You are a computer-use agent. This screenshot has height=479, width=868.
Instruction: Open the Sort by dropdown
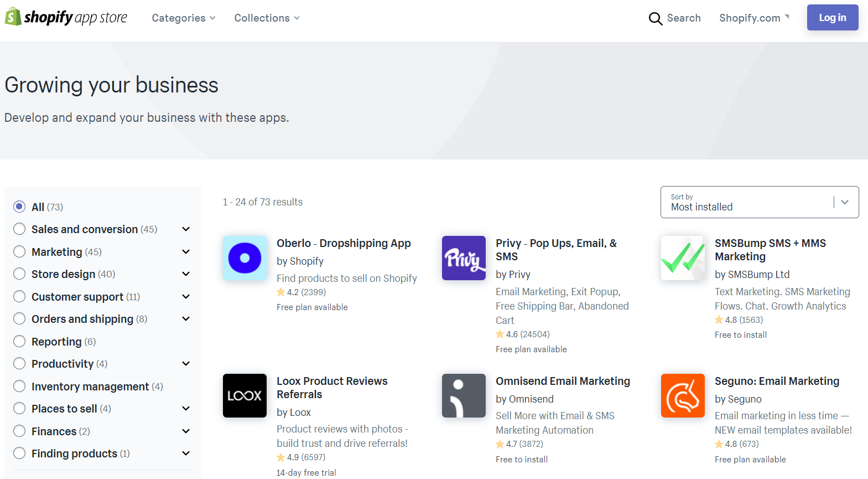(759, 202)
